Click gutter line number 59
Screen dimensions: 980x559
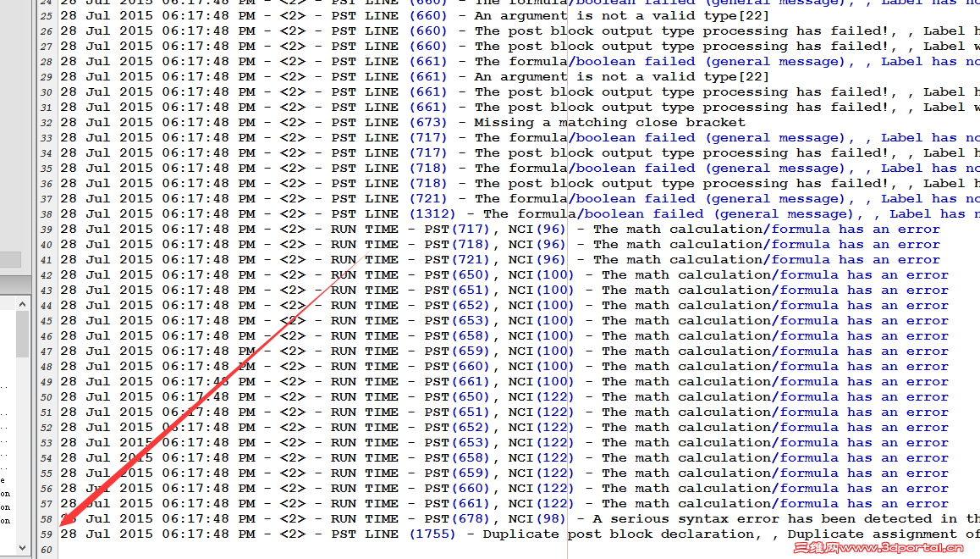click(x=47, y=534)
